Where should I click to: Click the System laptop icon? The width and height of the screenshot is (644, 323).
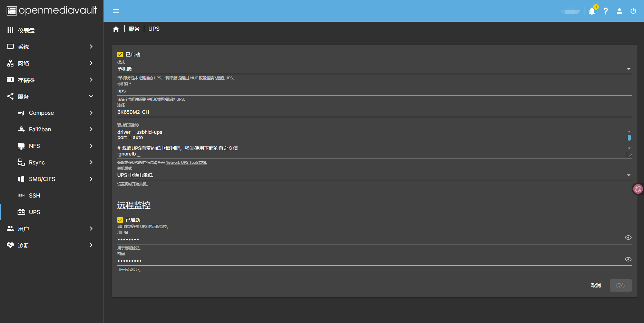pyautogui.click(x=10, y=47)
